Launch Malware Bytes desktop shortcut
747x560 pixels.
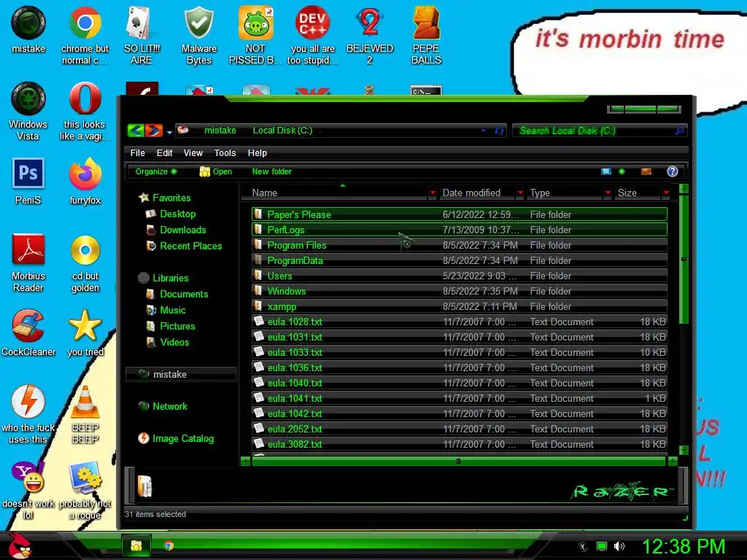click(x=198, y=34)
